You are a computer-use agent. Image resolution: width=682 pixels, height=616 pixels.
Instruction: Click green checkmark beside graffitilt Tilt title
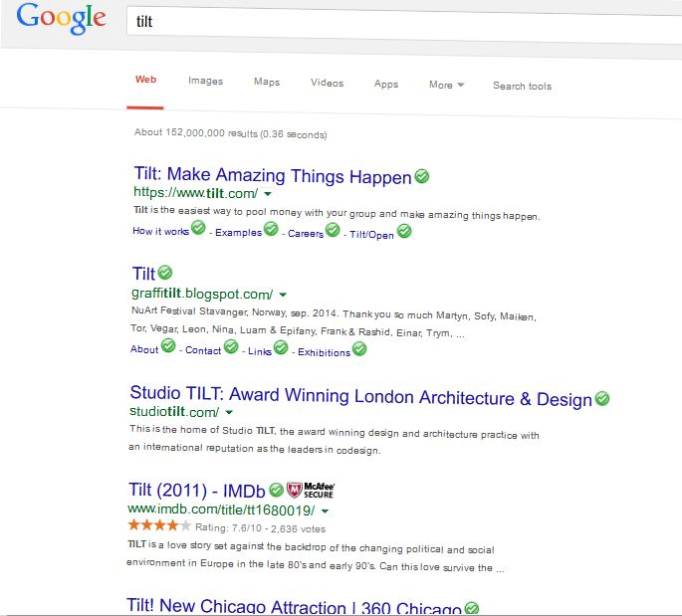coord(165,273)
